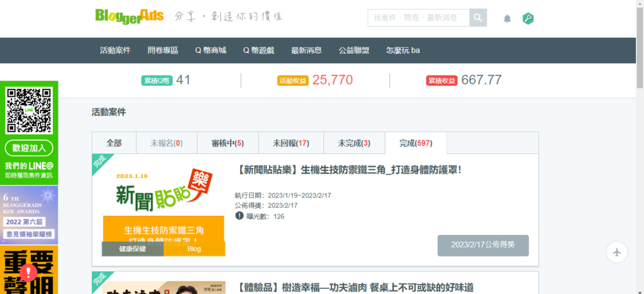Click the red exclamation badge on 重要聲明 banner
The width and height of the screenshot is (644, 294).
pyautogui.click(x=29, y=272)
